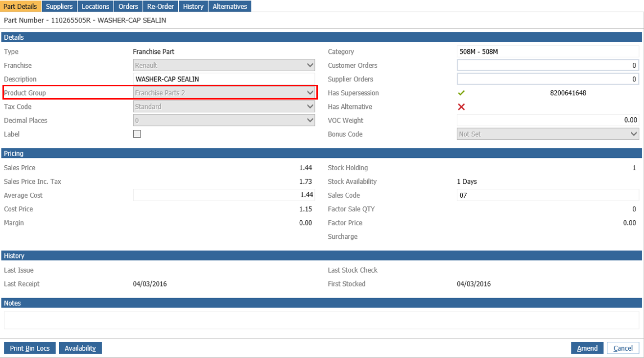Expand the Tax Code dropdown
The height and width of the screenshot is (358, 644).
point(224,106)
